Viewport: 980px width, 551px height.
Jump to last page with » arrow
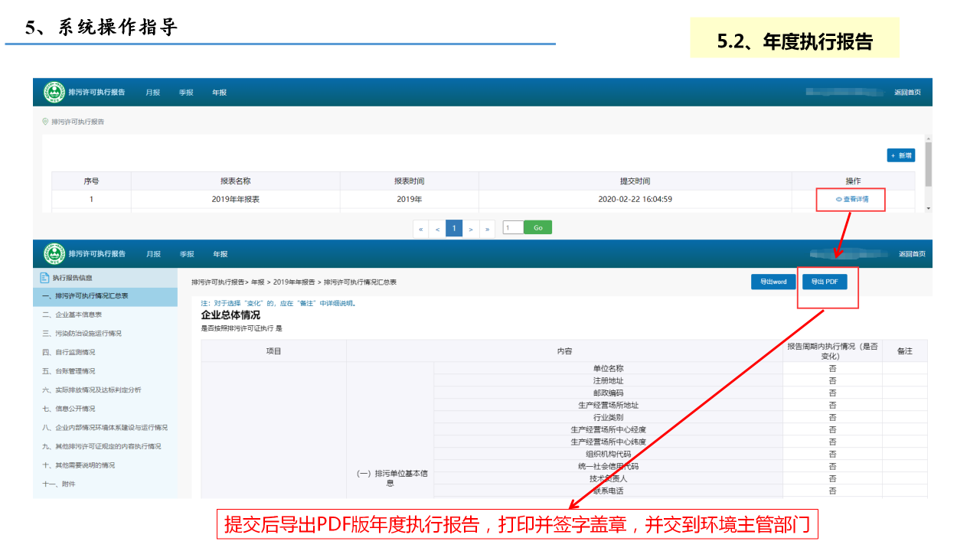(x=487, y=229)
